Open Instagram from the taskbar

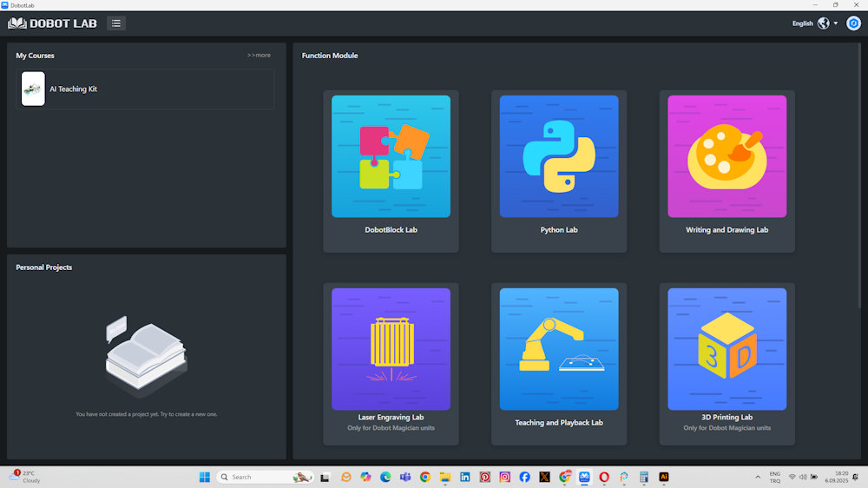(505, 477)
